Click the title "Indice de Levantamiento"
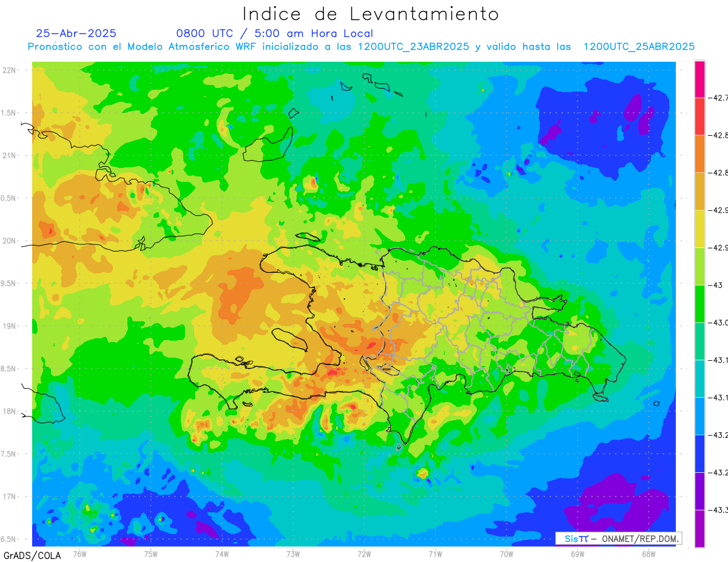Viewport: 728px width, 562px height. pyautogui.click(x=371, y=13)
